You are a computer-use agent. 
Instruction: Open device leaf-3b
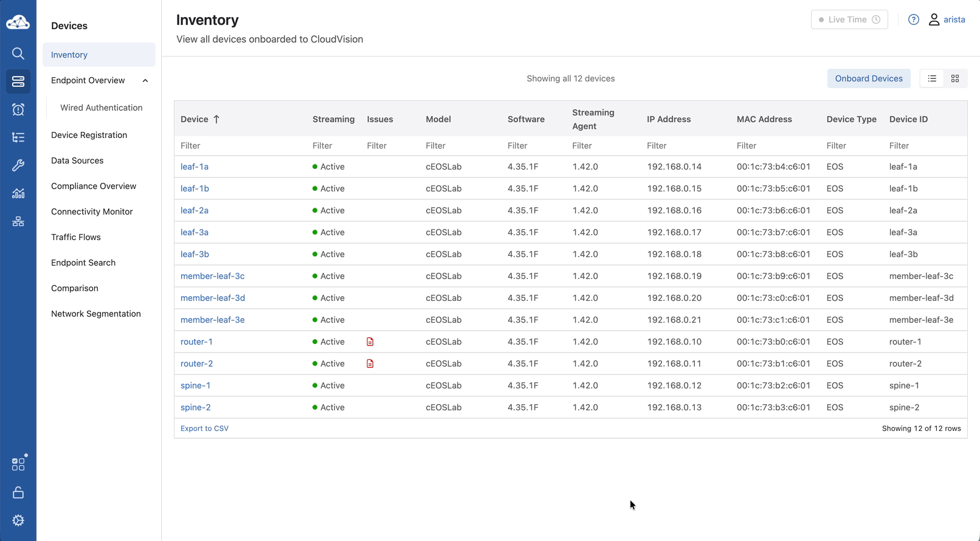195,254
